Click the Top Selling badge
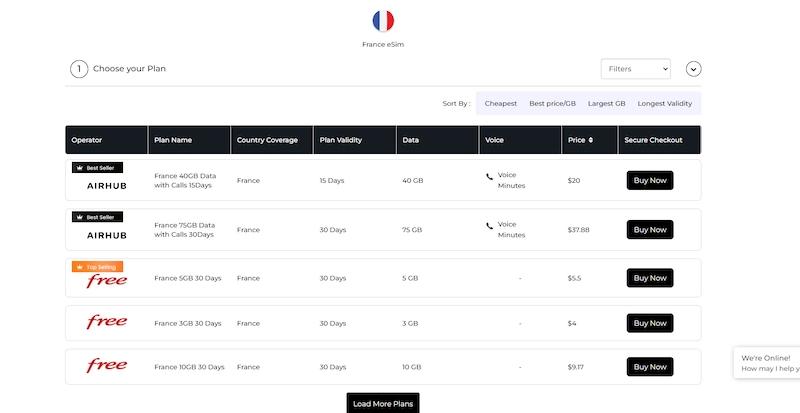The image size is (800, 413). 96,267
